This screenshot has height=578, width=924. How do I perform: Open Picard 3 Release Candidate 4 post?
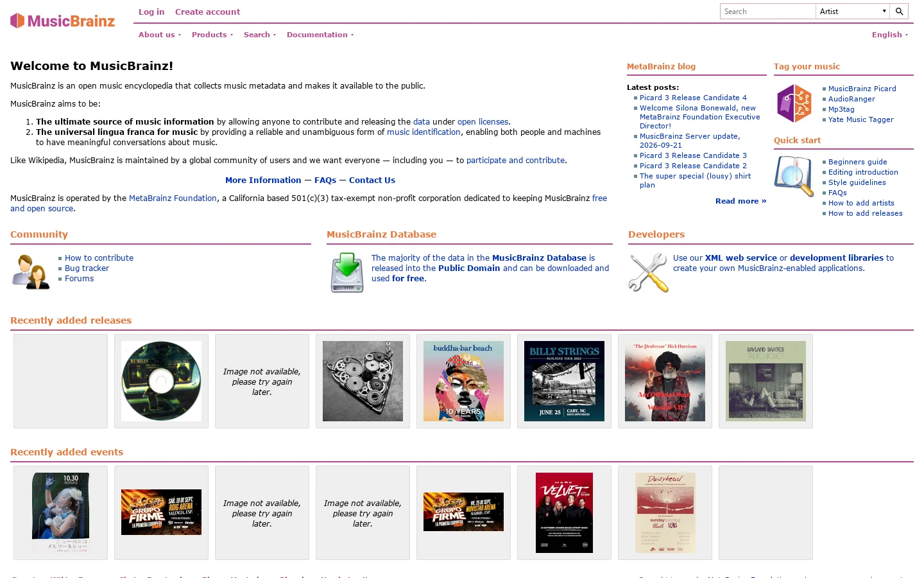[693, 98]
